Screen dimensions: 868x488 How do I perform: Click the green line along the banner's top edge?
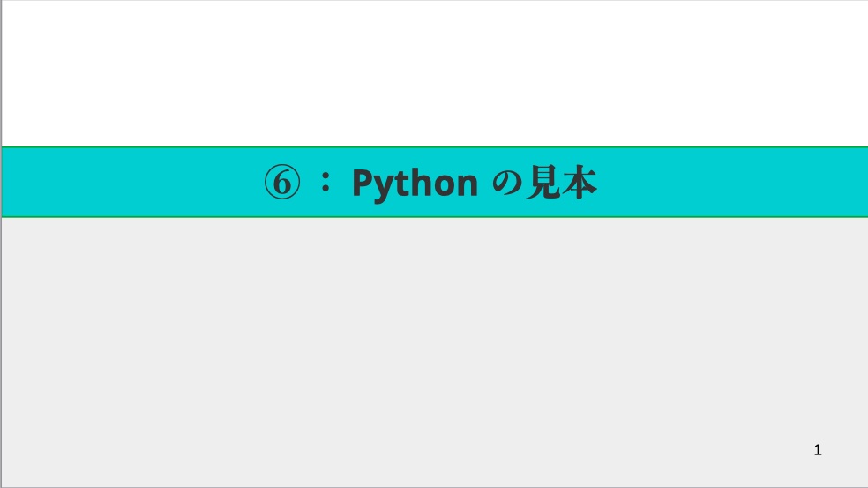click(x=434, y=147)
